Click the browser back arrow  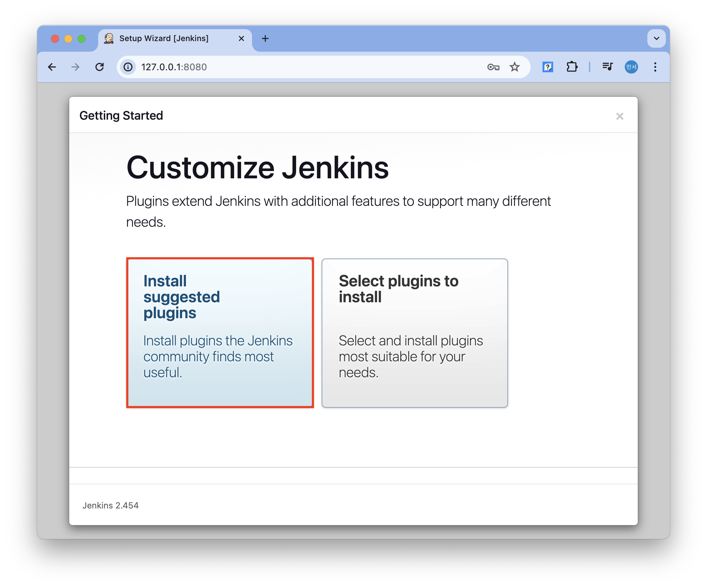52,67
